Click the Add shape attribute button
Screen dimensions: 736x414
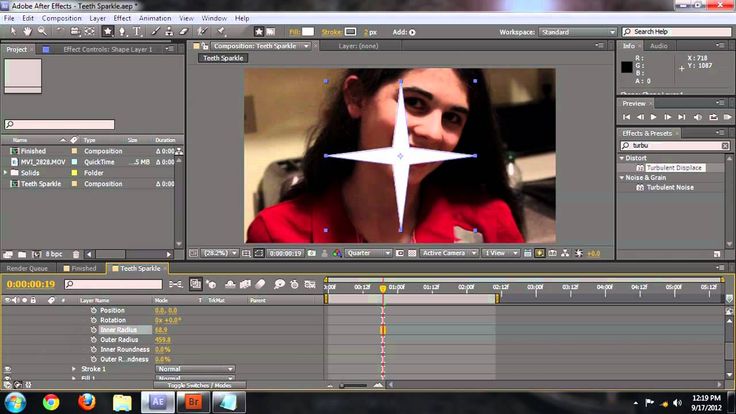click(412, 32)
